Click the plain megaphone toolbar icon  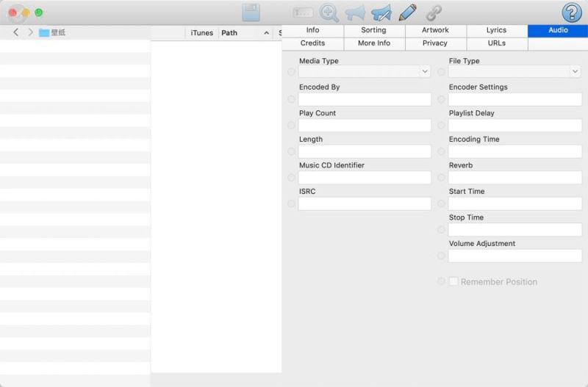(355, 12)
